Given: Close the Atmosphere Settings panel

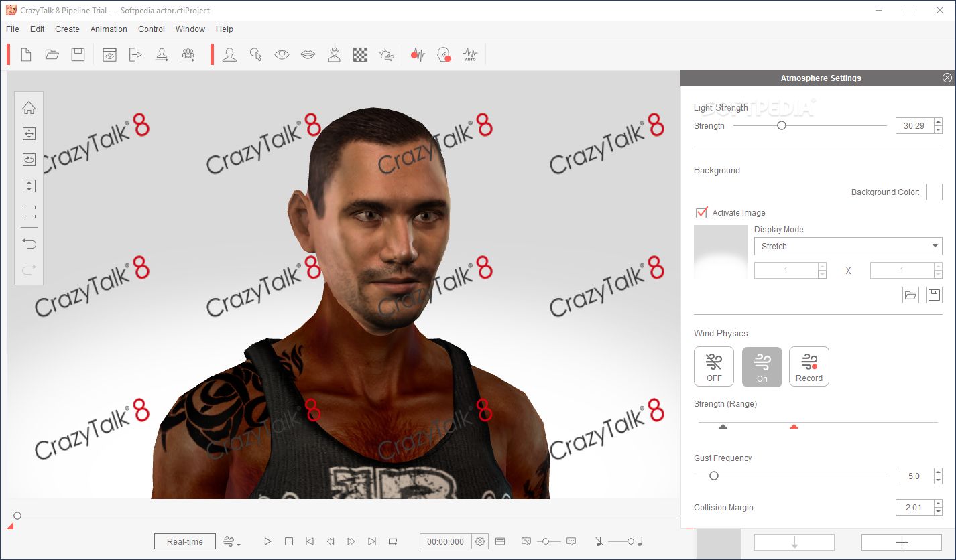Looking at the screenshot, I should [947, 78].
